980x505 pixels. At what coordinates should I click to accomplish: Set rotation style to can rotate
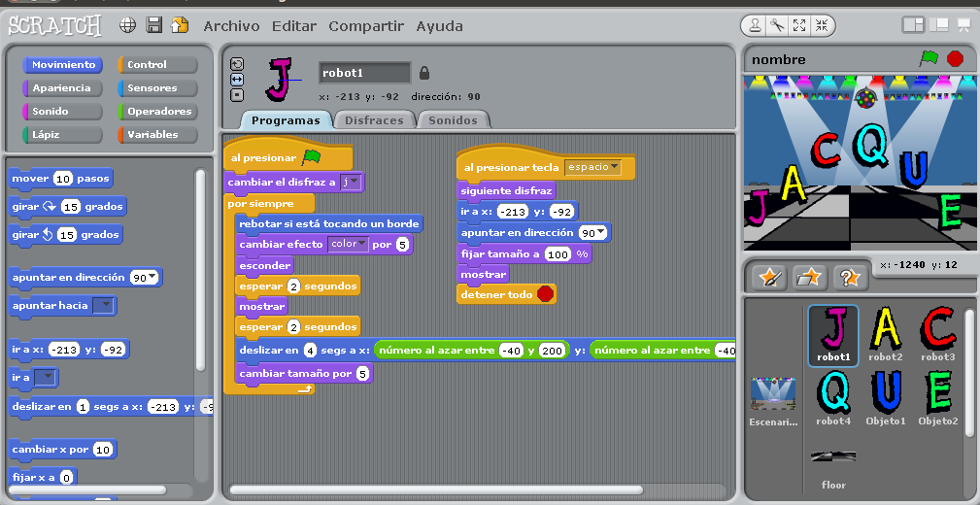coord(237,64)
